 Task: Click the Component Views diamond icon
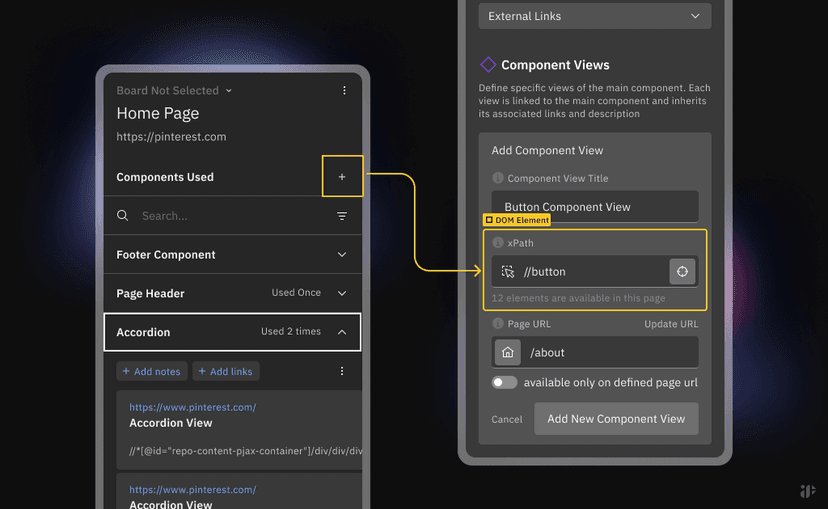click(487, 65)
